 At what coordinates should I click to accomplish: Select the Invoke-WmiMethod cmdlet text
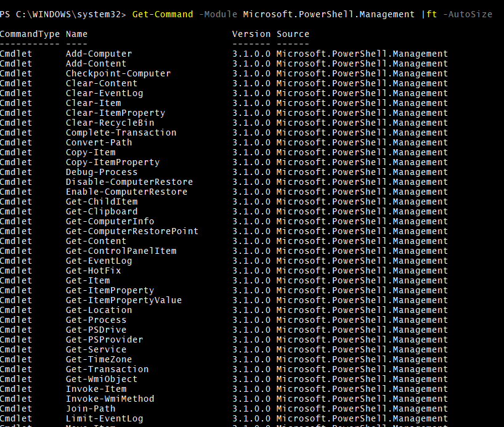110,399
